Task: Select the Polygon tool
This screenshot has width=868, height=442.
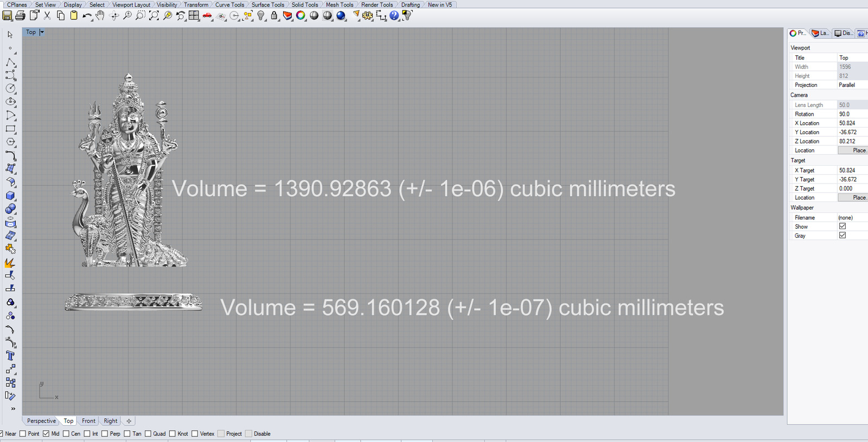Action: [10, 142]
